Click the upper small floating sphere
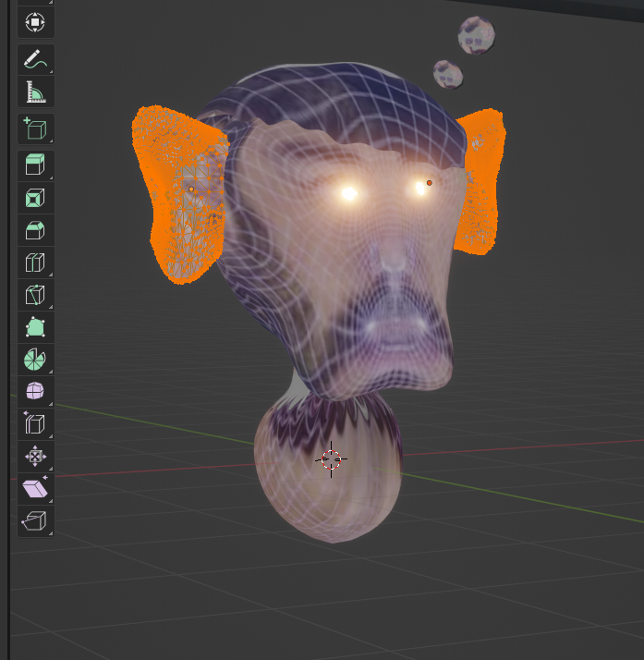The height and width of the screenshot is (660, 644). click(x=476, y=35)
